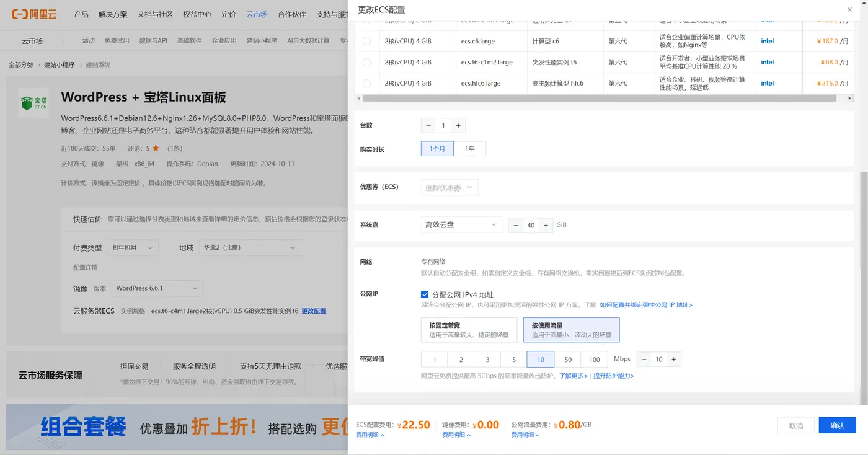868x455 pixels.
Task: Click 全部分类 breadcrumb
Action: [x=21, y=64]
